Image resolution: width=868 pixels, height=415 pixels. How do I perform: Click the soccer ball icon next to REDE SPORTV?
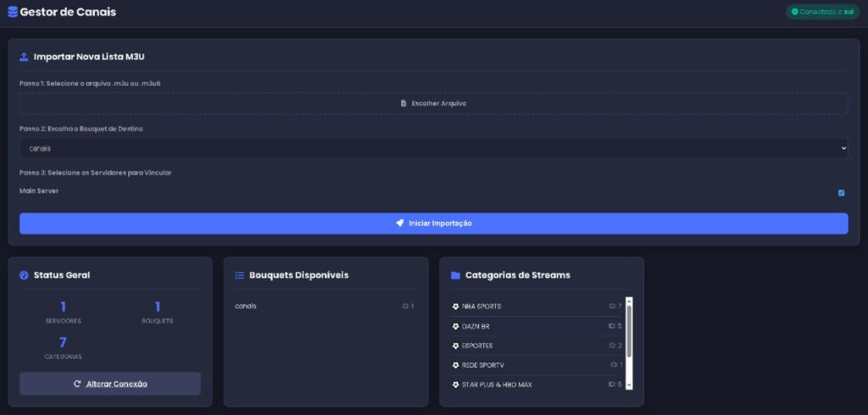(x=455, y=365)
